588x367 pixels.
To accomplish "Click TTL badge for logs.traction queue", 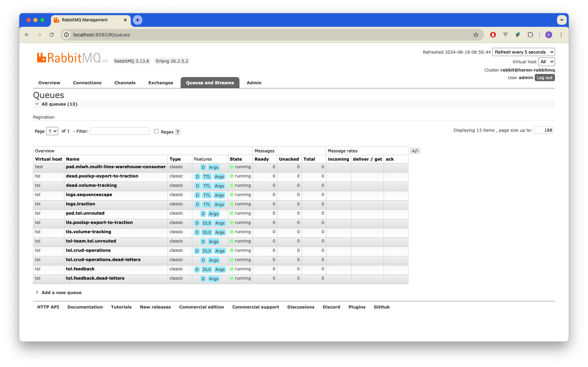I will point(207,205).
